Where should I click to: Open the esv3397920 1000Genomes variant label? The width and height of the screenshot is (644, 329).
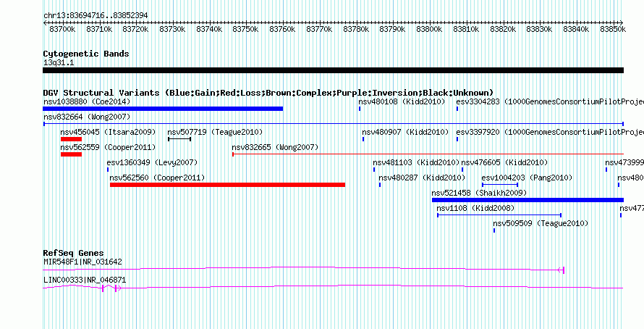click(550, 132)
